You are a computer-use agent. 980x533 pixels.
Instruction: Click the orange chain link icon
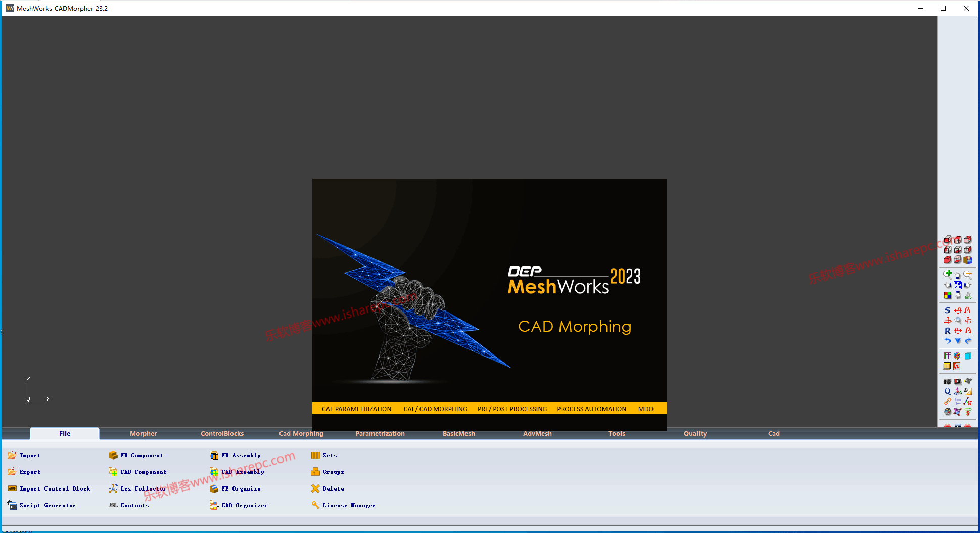click(947, 402)
